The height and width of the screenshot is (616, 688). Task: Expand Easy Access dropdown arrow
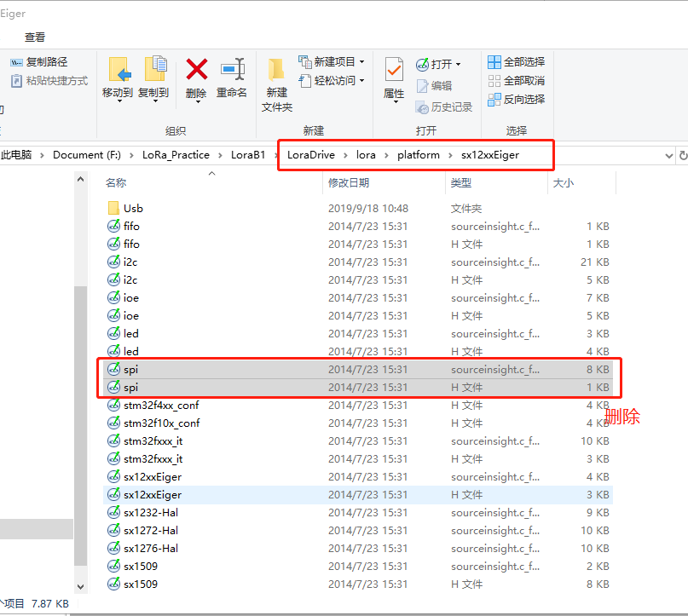[362, 81]
